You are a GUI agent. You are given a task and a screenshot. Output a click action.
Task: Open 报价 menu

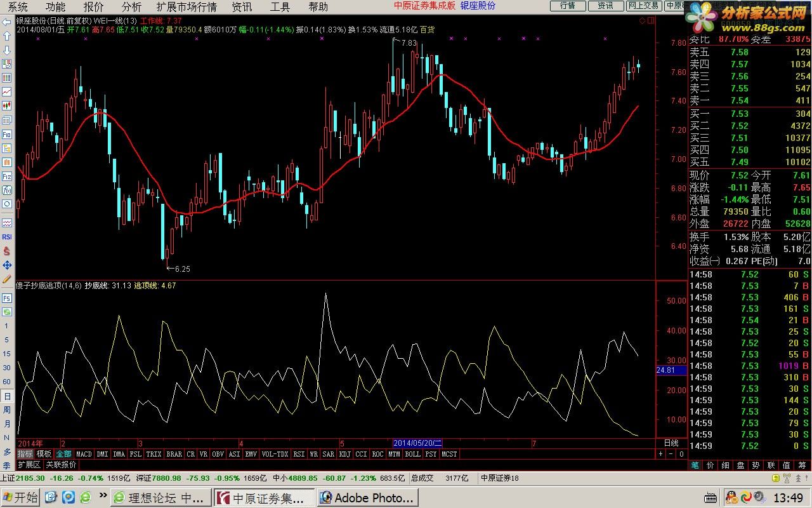93,7
